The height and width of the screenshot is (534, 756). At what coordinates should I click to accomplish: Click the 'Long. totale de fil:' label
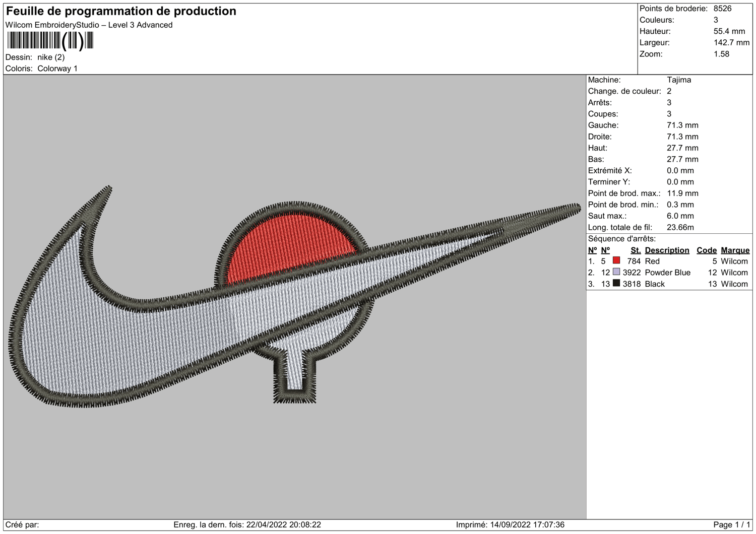click(620, 227)
